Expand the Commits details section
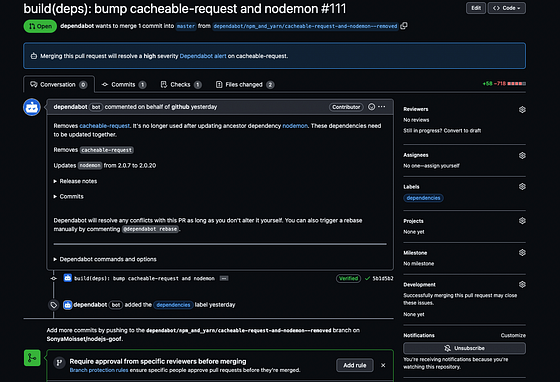 [x=69, y=196]
